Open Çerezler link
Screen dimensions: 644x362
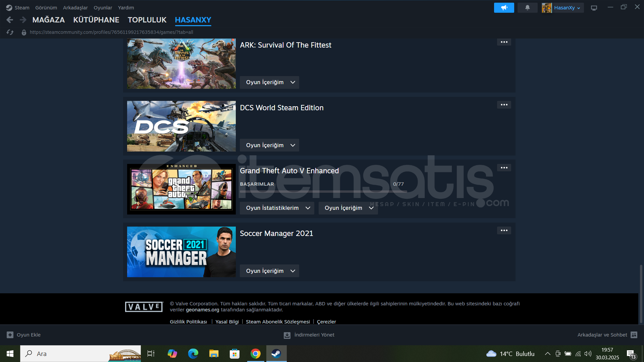[x=326, y=322]
